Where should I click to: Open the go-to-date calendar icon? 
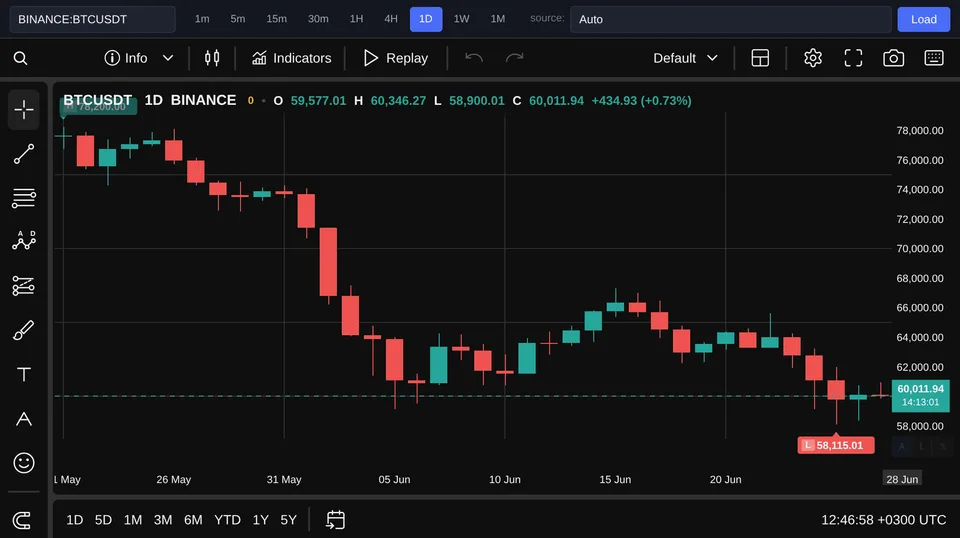pyautogui.click(x=336, y=520)
